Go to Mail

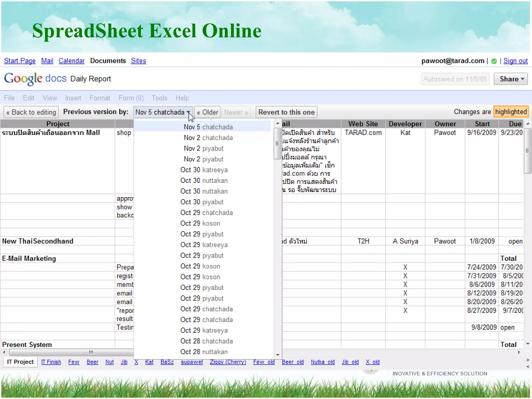pos(47,61)
